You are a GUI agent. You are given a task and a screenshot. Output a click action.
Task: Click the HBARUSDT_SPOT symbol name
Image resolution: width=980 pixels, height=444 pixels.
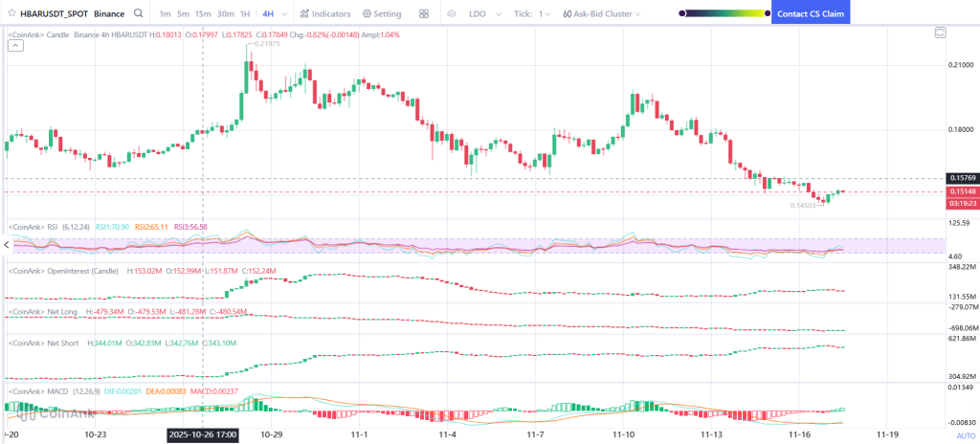pyautogui.click(x=55, y=13)
